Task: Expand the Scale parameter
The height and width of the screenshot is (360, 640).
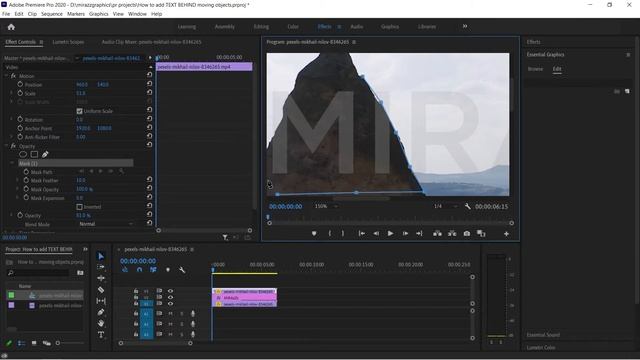Action: [x=11, y=93]
